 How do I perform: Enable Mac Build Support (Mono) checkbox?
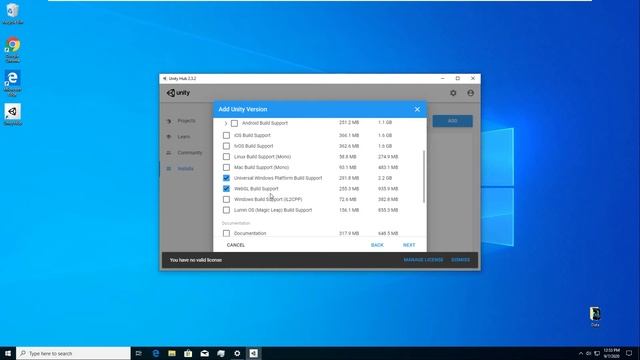[x=226, y=167]
